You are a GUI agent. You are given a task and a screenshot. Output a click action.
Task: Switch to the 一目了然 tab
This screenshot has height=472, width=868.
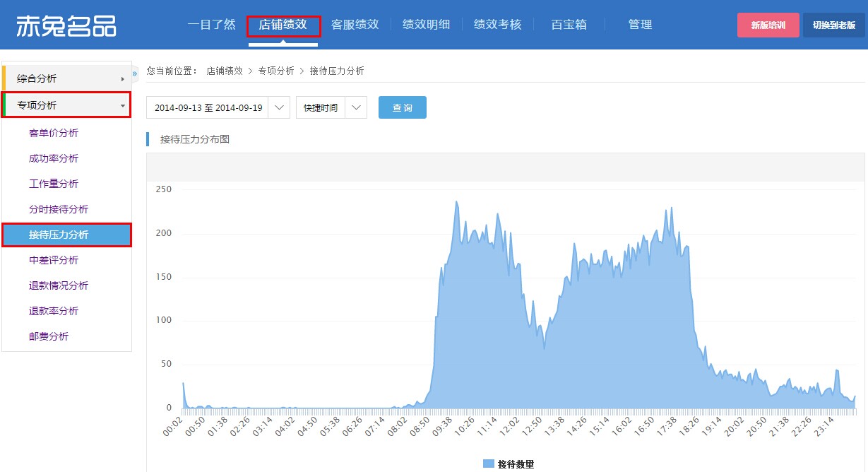211,25
